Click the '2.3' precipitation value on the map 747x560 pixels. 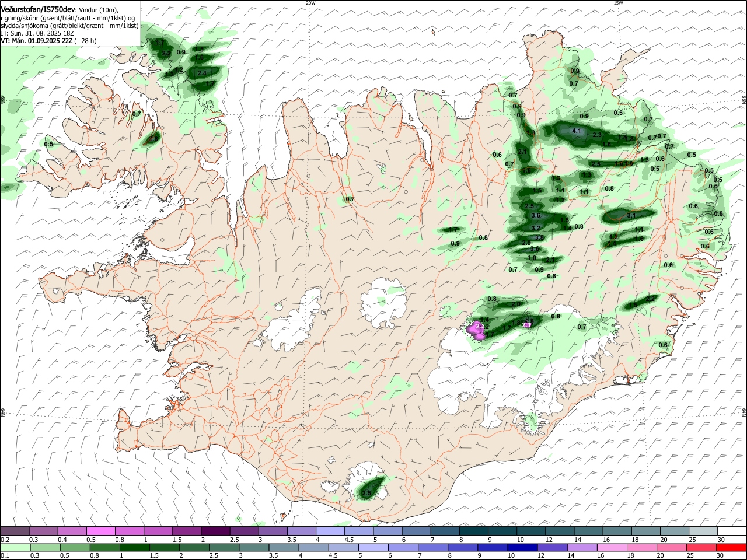pos(597,135)
